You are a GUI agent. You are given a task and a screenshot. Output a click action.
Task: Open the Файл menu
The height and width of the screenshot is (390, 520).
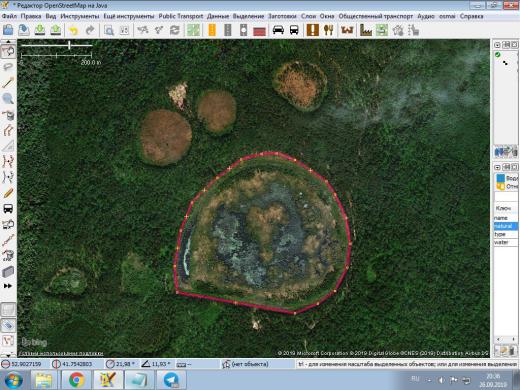9,16
